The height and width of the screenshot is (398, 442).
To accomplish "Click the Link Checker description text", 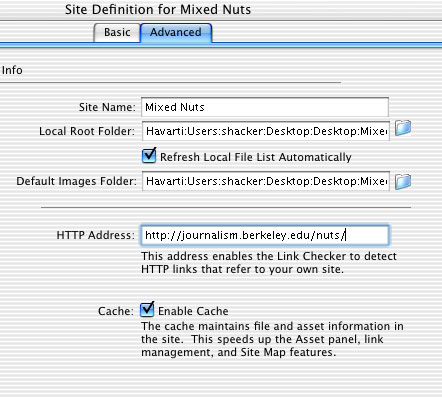I will tap(269, 263).
